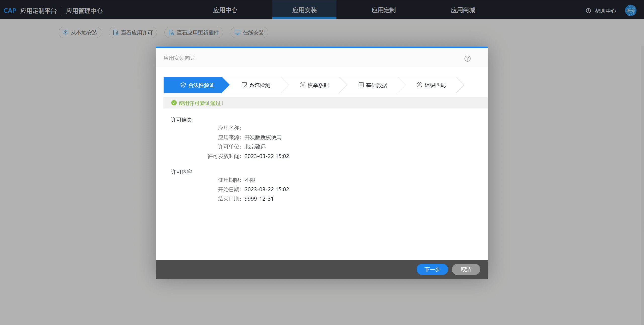
Task: Click the 取消 button
Action: pos(466,269)
